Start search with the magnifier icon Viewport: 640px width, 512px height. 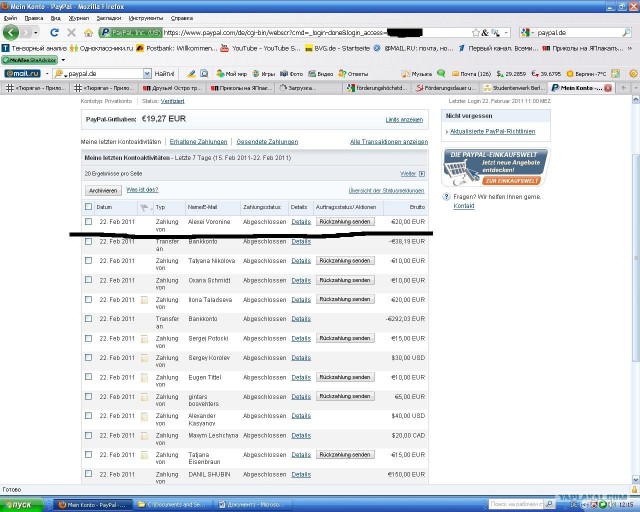coord(626,33)
